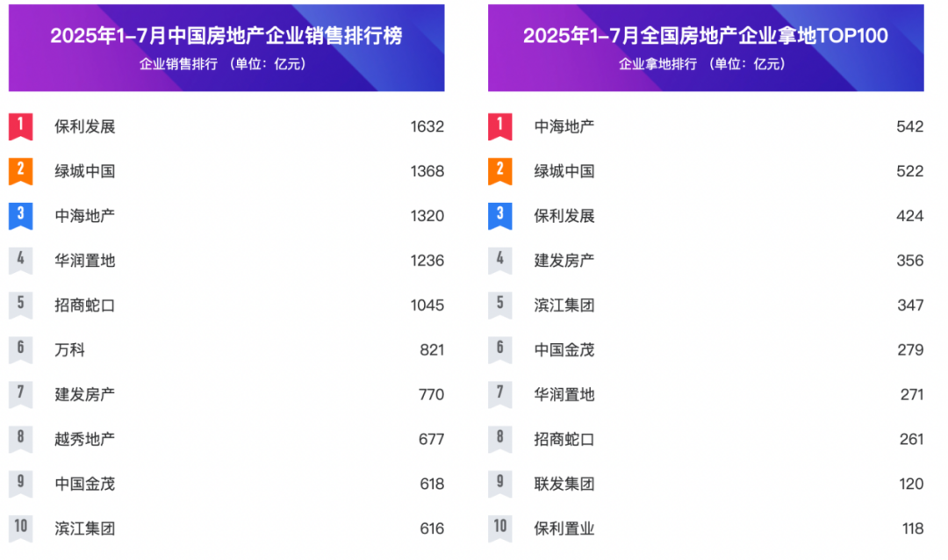
Task: Click the blue rank 3 badge beside 中海地产 sales
Action: pyautogui.click(x=20, y=216)
